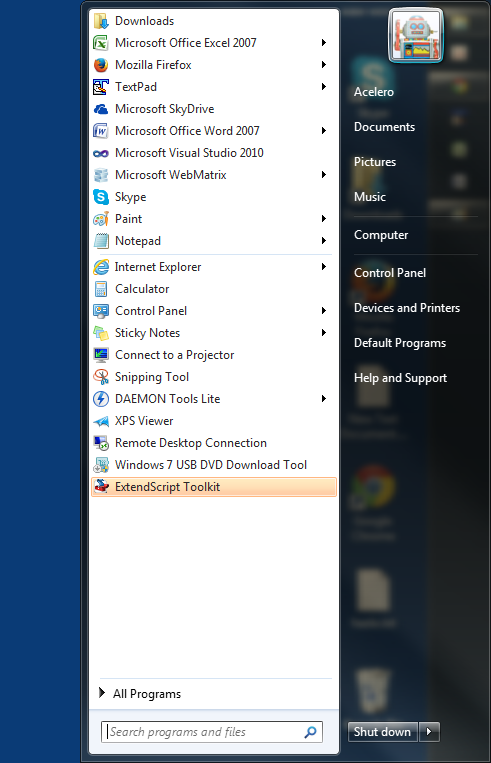This screenshot has height=763, width=491.
Task: Click the search magnifier icon
Action: click(x=310, y=732)
